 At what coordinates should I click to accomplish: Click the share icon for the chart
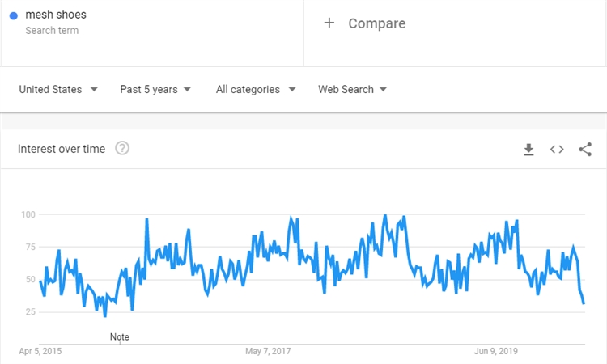point(585,150)
